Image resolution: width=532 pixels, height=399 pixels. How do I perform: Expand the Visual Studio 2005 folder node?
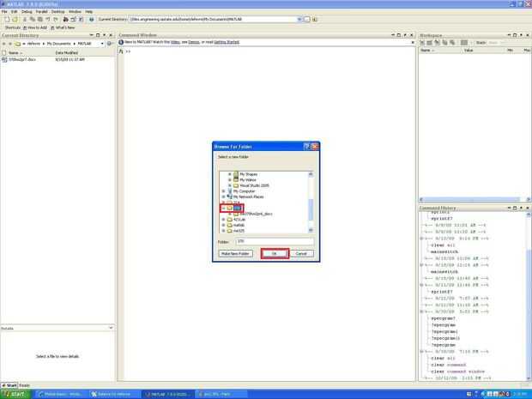[230, 185]
